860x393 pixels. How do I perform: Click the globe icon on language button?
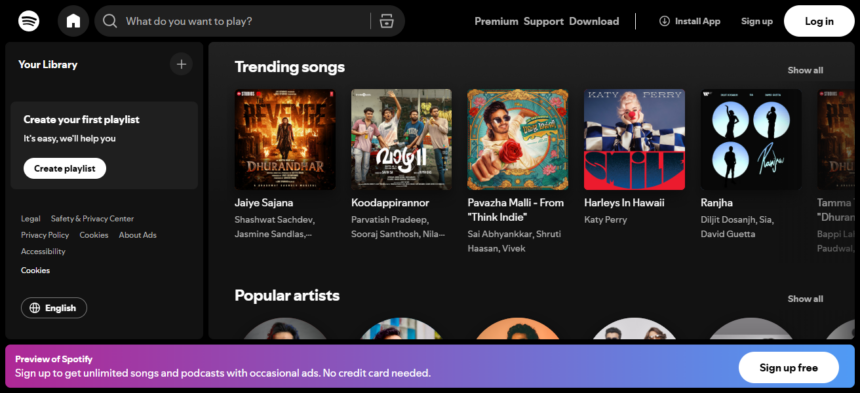[35, 308]
